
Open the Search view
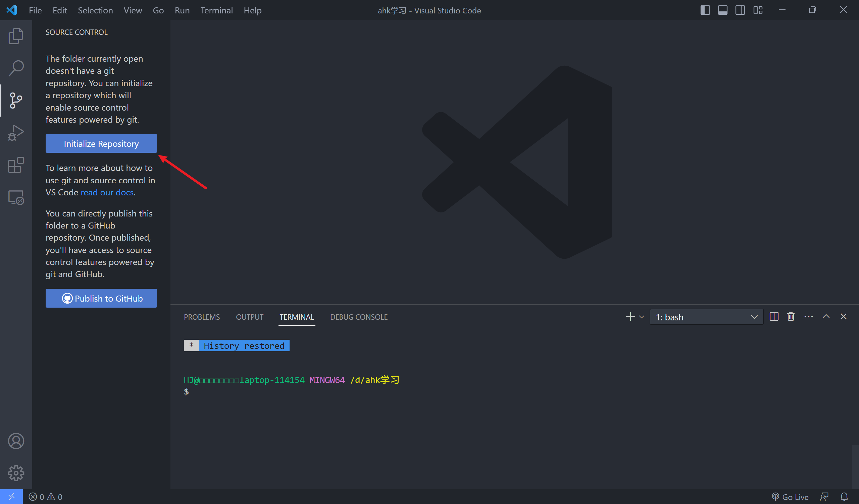pyautogui.click(x=16, y=68)
